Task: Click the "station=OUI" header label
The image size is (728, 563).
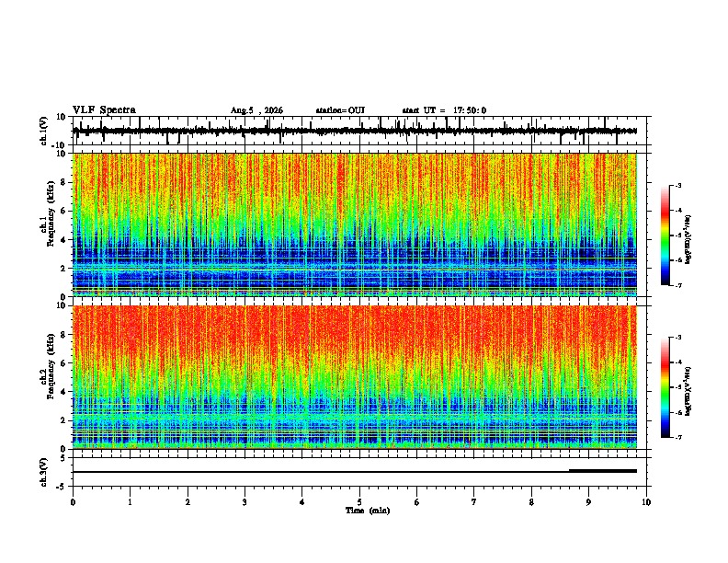Action: click(340, 110)
